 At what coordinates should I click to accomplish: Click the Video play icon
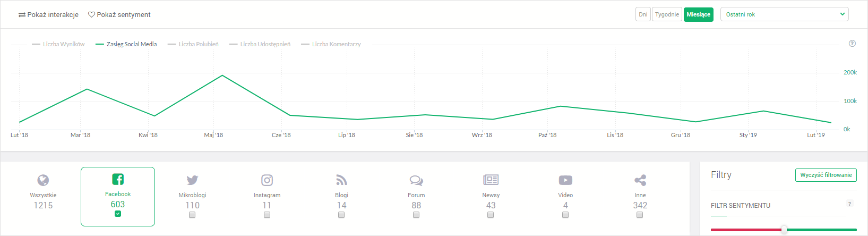565,180
